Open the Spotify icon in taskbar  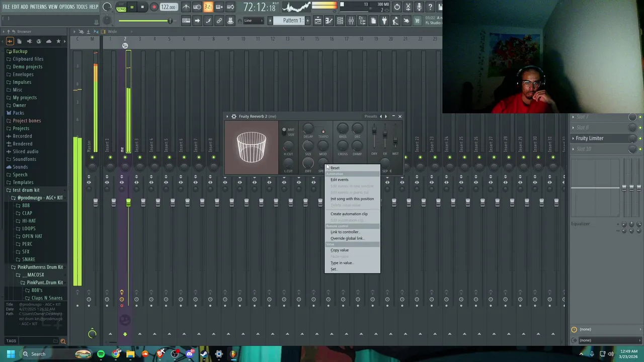101,354
